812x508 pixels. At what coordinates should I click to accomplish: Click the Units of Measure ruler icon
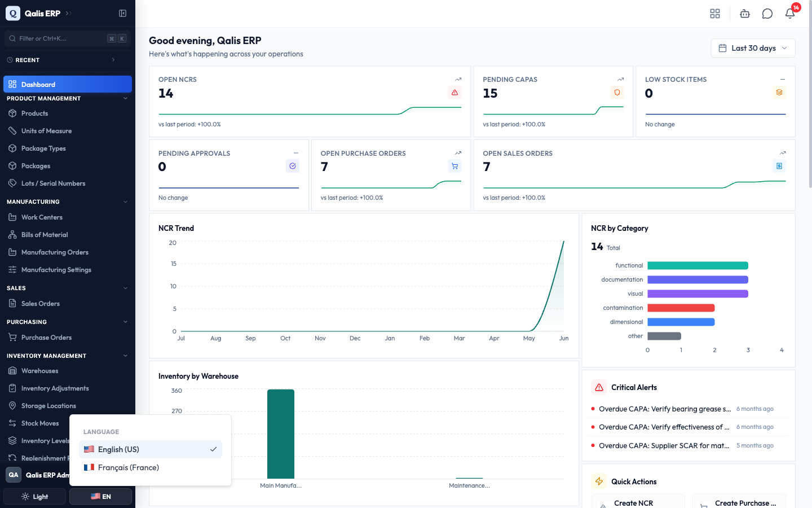12,131
